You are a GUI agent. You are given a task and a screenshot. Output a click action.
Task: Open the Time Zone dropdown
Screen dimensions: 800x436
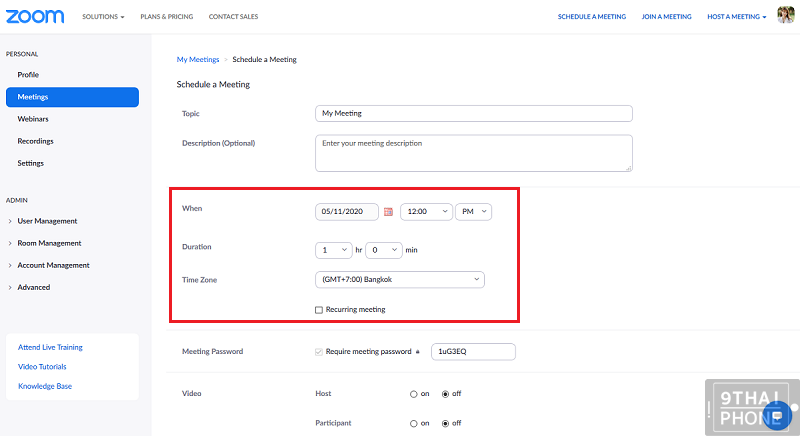click(x=400, y=279)
